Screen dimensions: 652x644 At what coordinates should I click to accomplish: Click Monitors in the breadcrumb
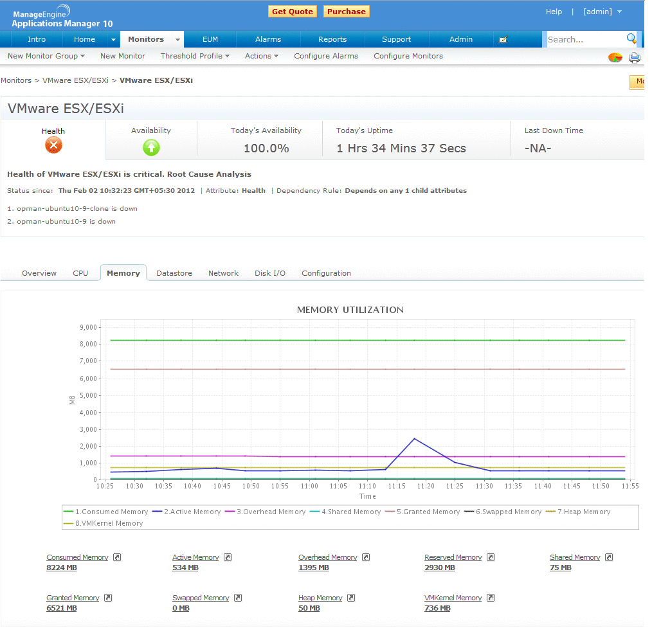[x=16, y=80]
